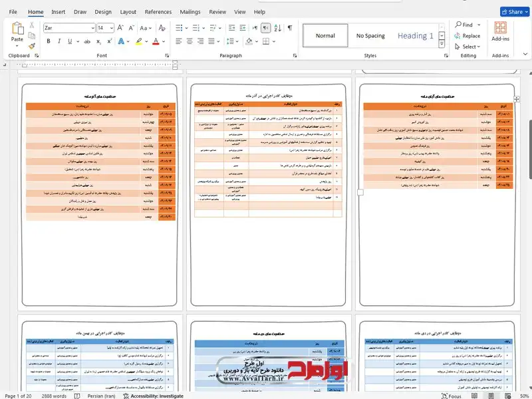Open Clipboard pane launcher
Image resolution: width=532 pixels, height=399 pixels.
pyautogui.click(x=37, y=56)
